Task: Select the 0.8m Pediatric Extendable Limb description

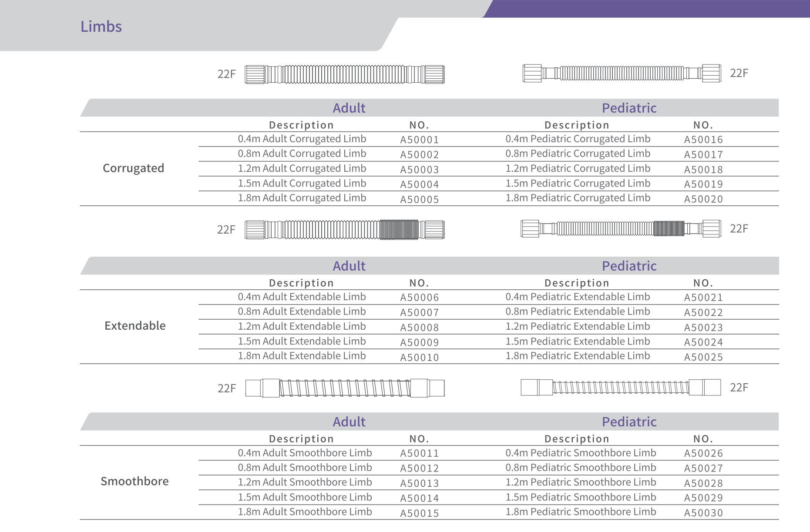Action: click(578, 311)
